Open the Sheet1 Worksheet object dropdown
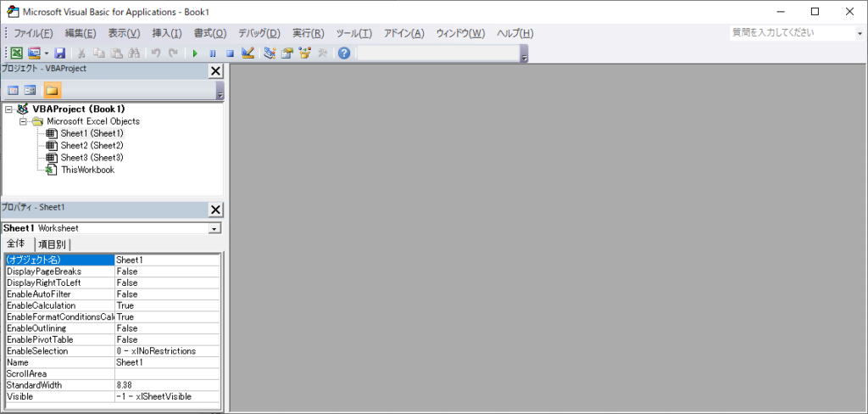 pyautogui.click(x=214, y=228)
